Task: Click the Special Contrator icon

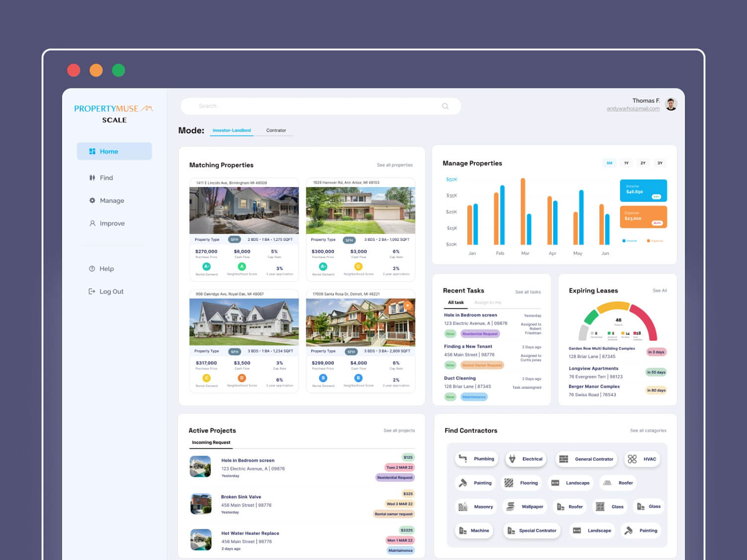Action: (511, 531)
